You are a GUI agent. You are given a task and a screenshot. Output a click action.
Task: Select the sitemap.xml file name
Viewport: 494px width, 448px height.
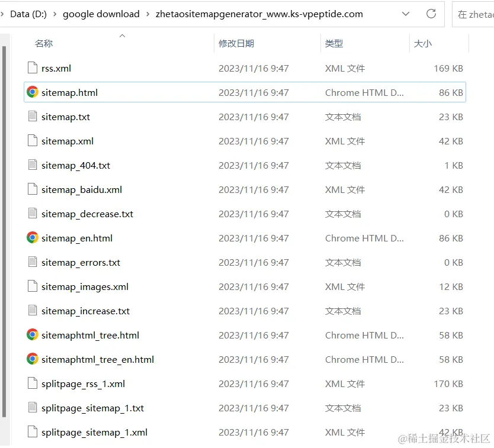[68, 141]
